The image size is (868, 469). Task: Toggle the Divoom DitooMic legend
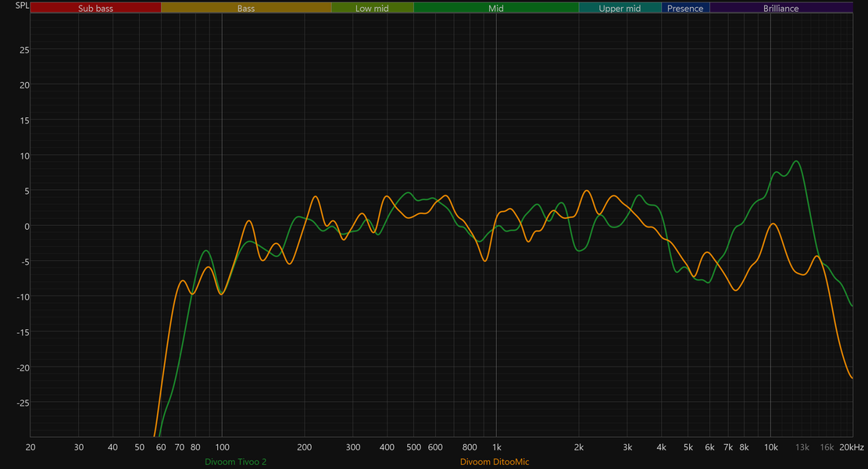click(x=495, y=462)
